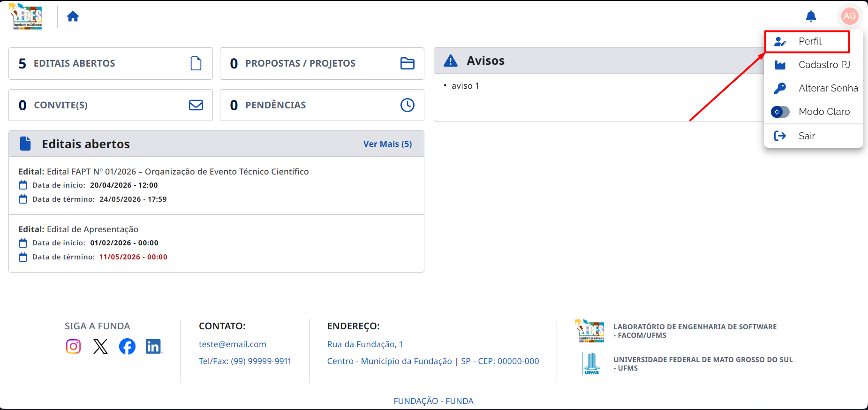Click the FUNDAÇÃO - FUNDA footer link
This screenshot has height=410, width=868.
pyautogui.click(x=434, y=401)
